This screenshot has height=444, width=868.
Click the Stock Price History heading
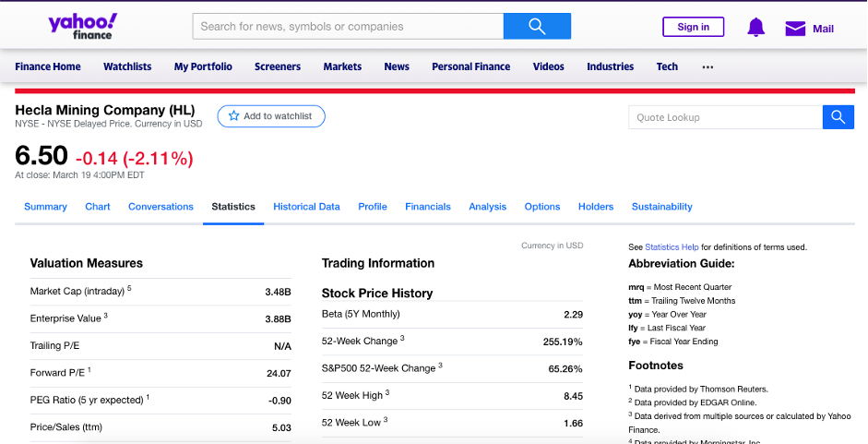[x=377, y=294]
